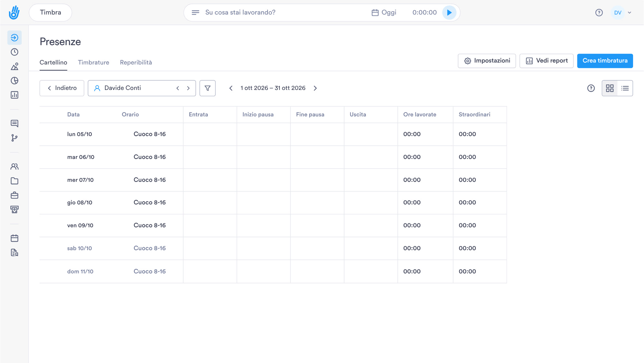Screen dimensions: 644x363
Task: Click the lun 05/10 row date
Action: [80, 134]
